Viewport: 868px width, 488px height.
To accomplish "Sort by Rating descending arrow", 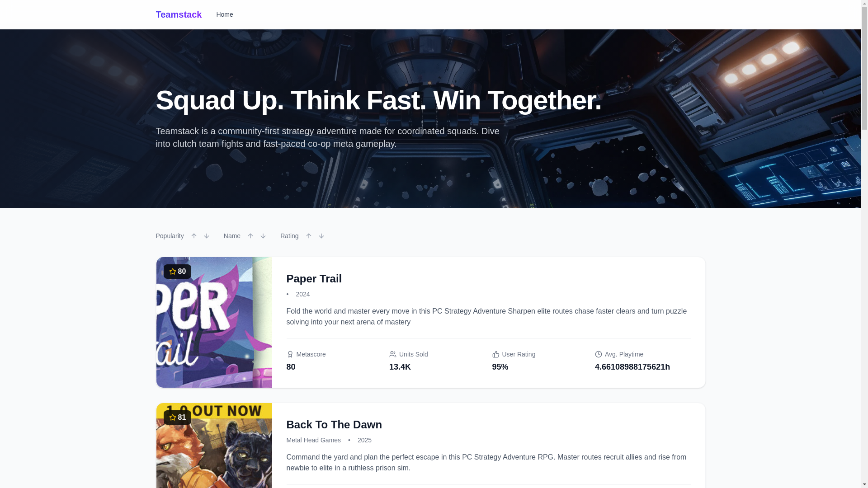I will click(x=321, y=236).
